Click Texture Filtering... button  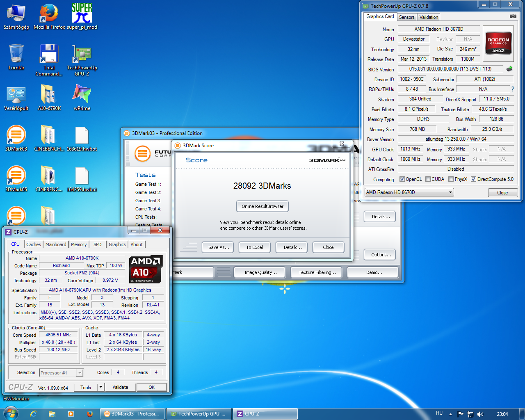(317, 272)
